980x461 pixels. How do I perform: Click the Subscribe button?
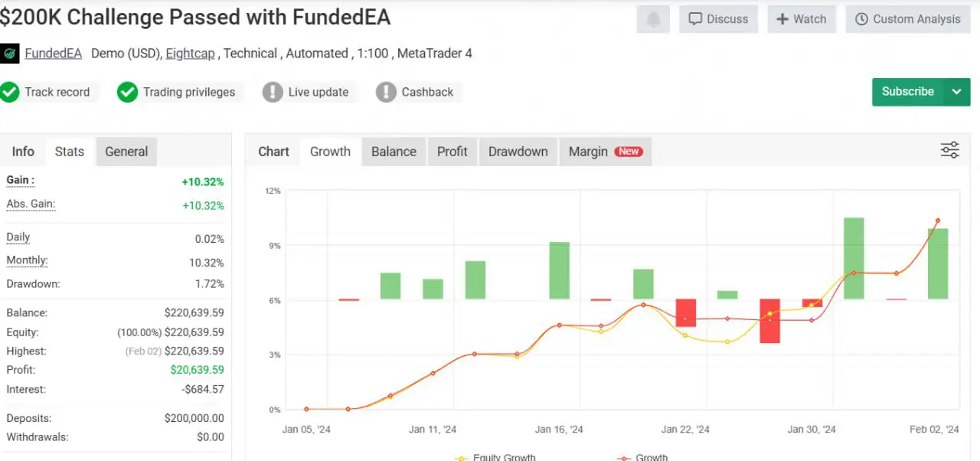[908, 91]
